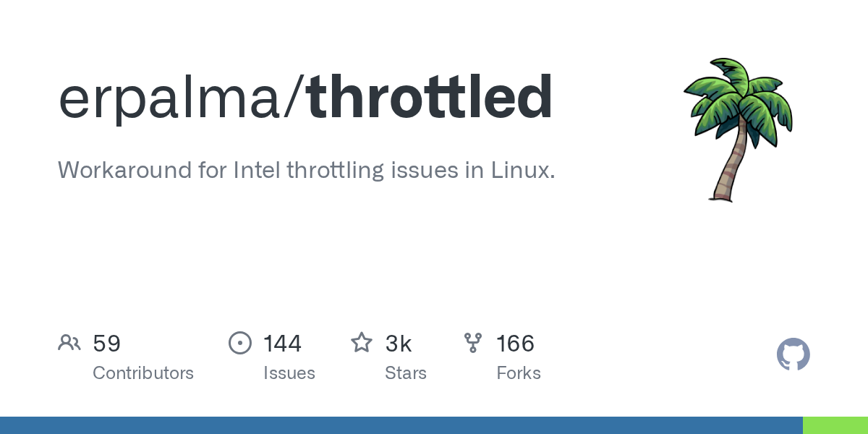The width and height of the screenshot is (868, 434).
Task: Select the Intel throttling workaround description
Action: 307,171
